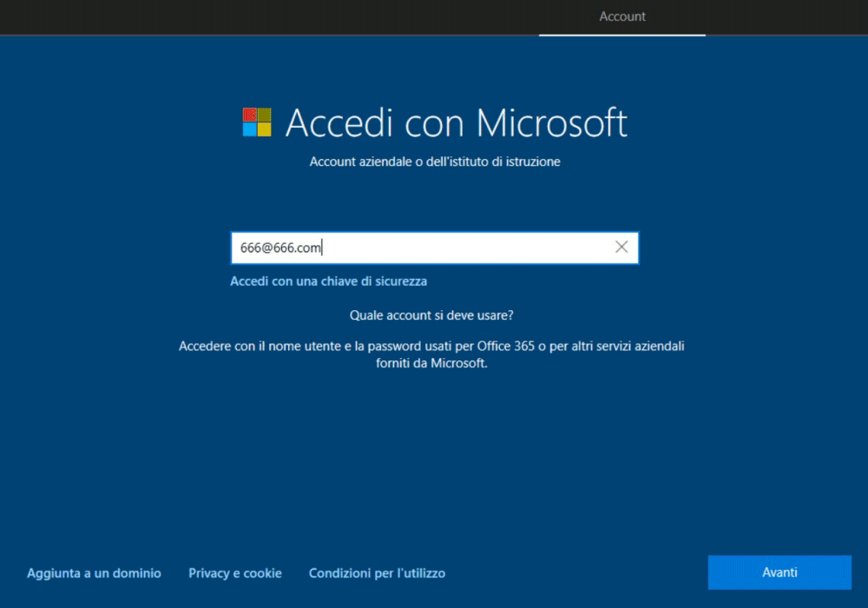Viewport: 868px width, 608px height.
Task: Click 'Account aziendale o dell'istituto di istruzione' text
Action: coord(435,162)
